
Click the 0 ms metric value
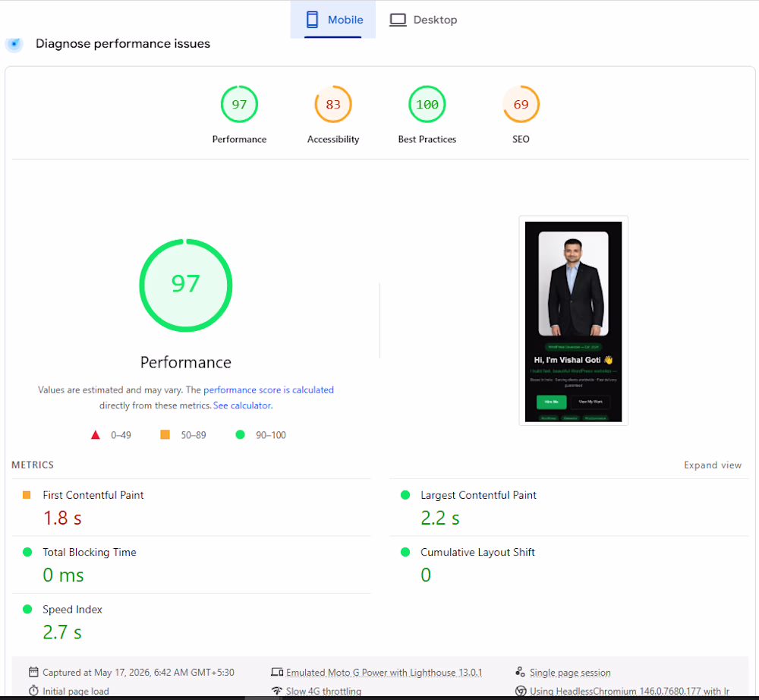[64, 575]
